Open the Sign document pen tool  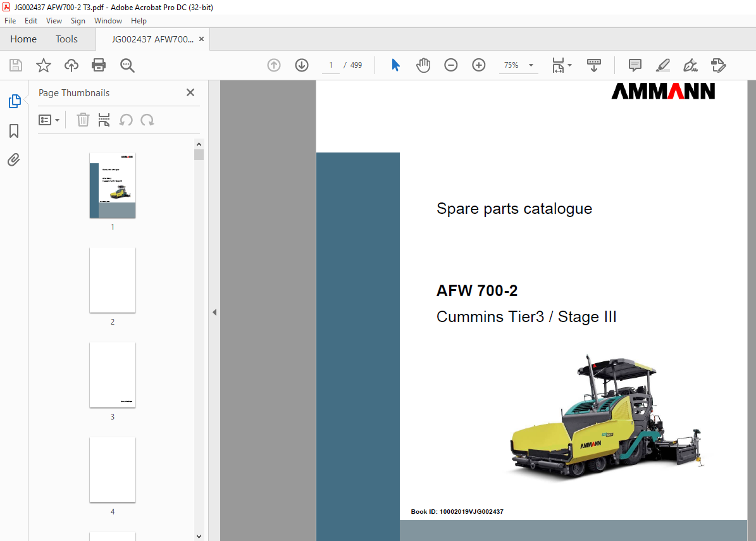point(690,65)
